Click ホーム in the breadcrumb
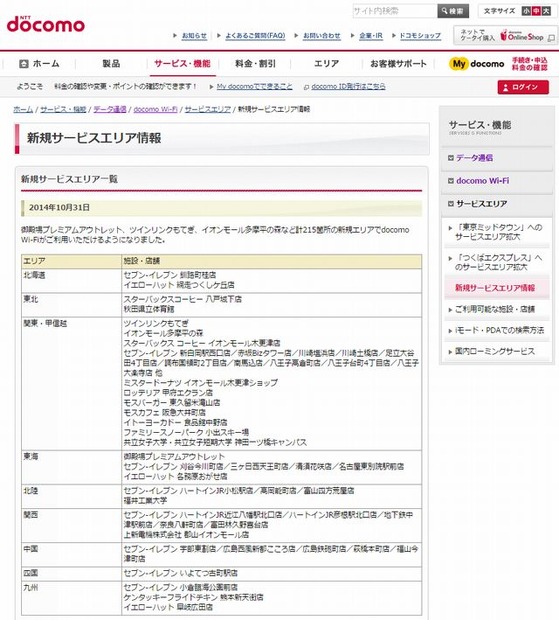Screen dimensions: 559x620 click(23, 109)
